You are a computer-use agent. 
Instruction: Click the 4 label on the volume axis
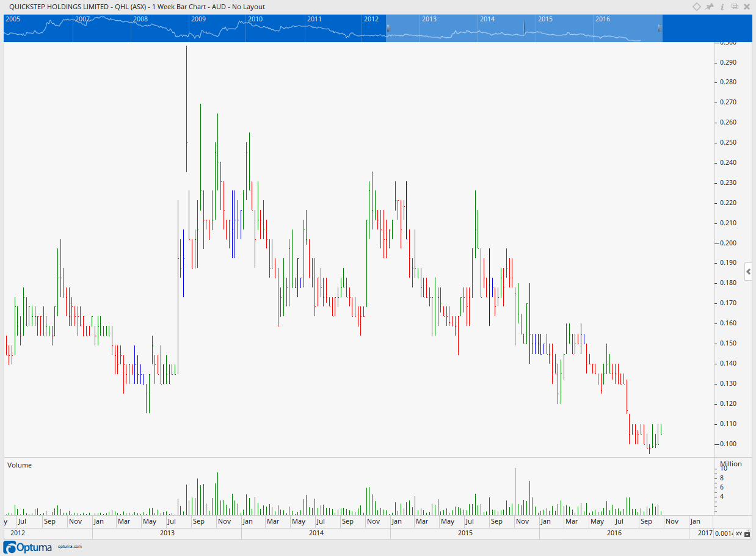tap(721, 496)
